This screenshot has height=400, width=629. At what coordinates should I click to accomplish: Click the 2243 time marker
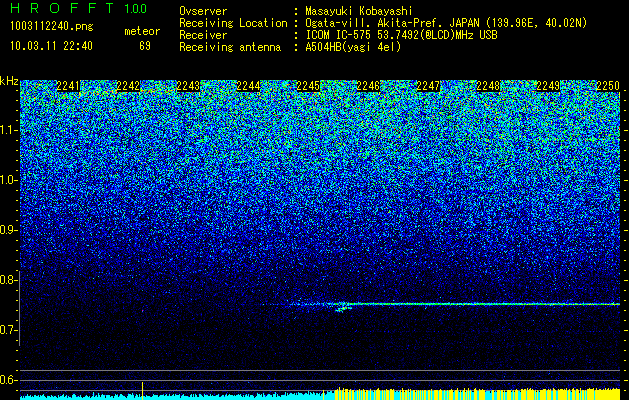pos(188,86)
